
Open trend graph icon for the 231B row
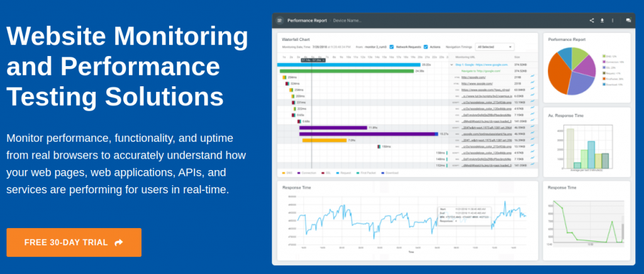[x=533, y=83]
